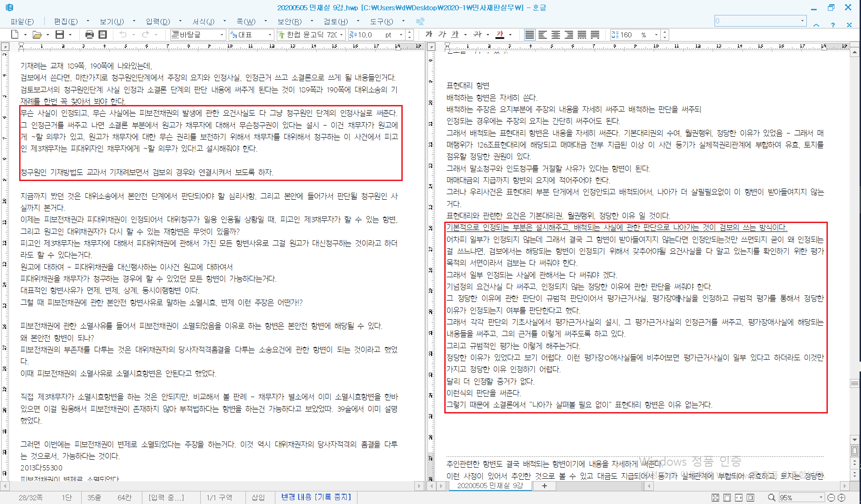
Task: Open the 보안(B) menu
Action: (x=290, y=21)
